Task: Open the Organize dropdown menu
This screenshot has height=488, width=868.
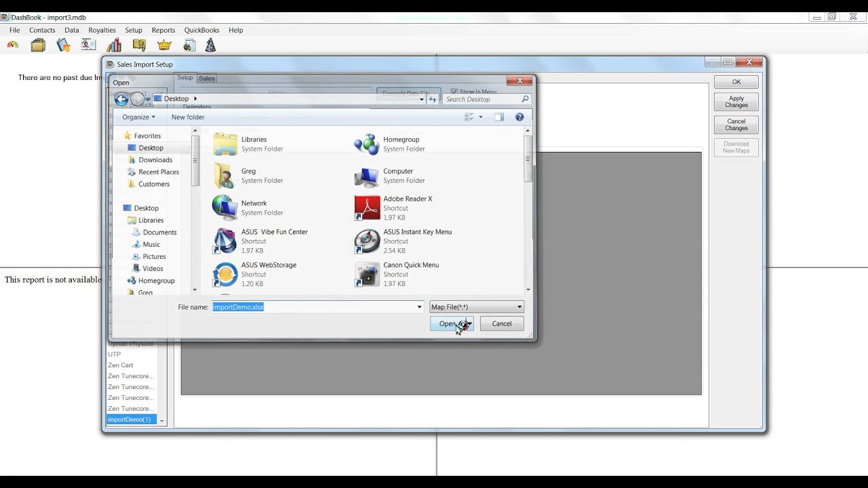Action: (x=138, y=117)
